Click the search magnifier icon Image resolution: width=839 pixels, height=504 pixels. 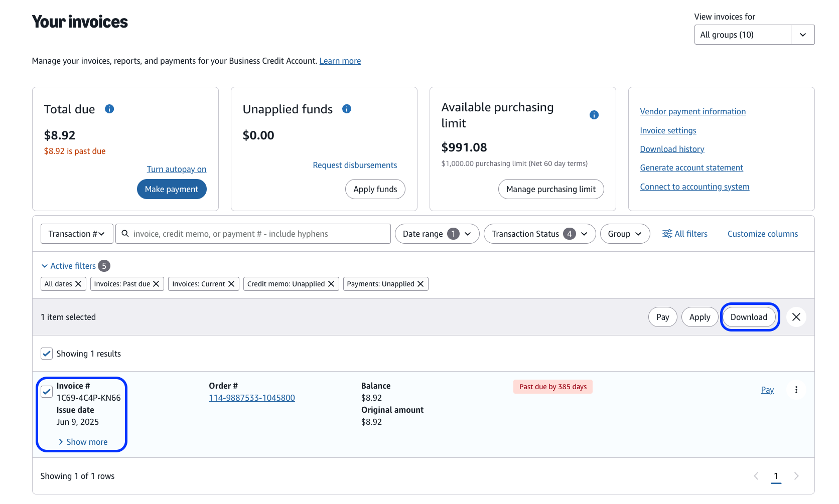tap(125, 234)
